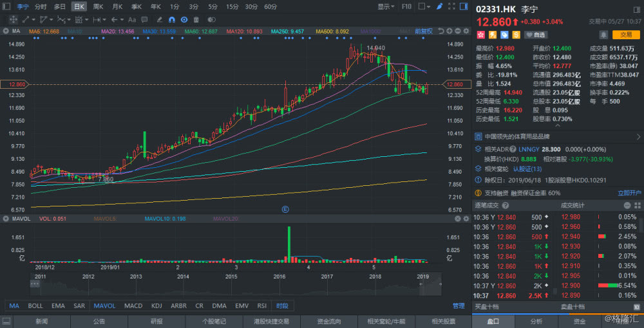Screen dimensions: 644x328
Task: Click the text annotation 'Aa' tool
Action: (132, 19)
